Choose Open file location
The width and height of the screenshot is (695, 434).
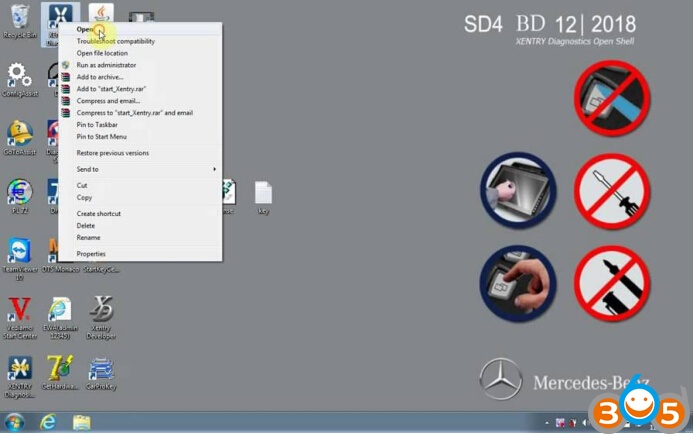141,53
